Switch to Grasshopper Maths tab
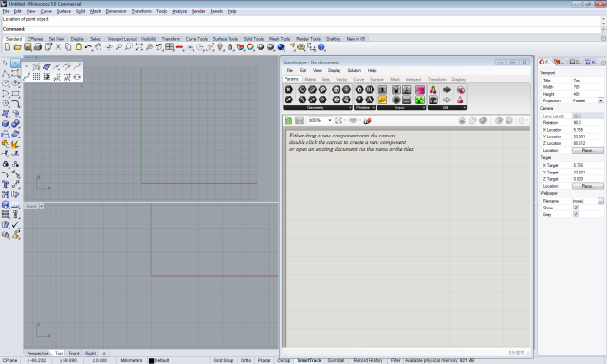This screenshot has height=364, width=607. 310,79
